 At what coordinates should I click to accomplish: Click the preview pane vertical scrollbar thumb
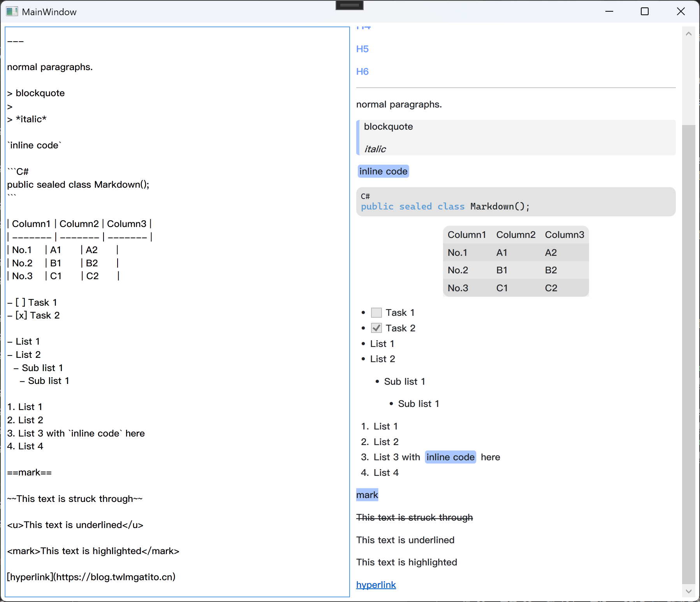688,354
